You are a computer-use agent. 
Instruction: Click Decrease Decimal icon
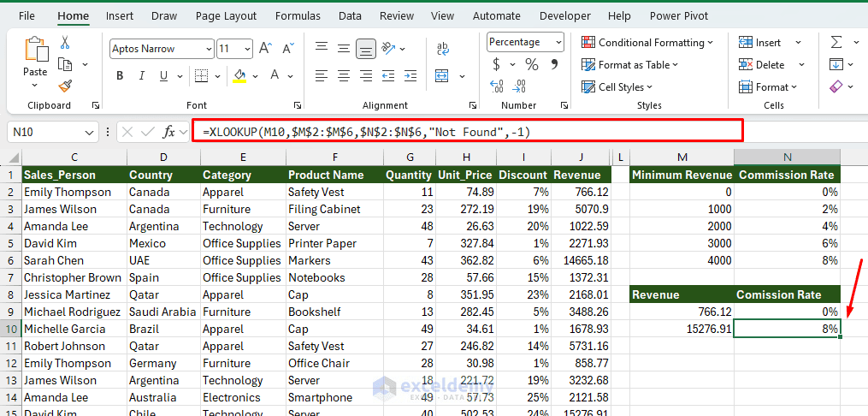click(519, 86)
